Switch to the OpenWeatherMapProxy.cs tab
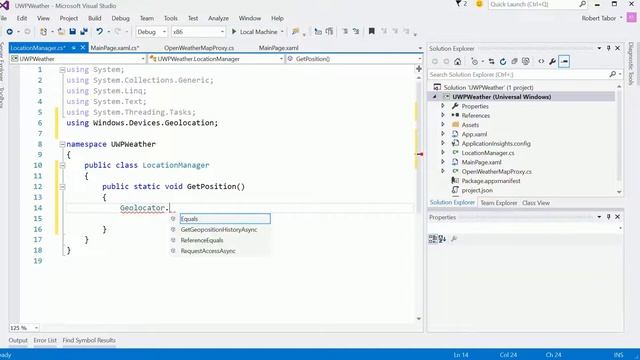640x360 pixels. click(x=199, y=48)
